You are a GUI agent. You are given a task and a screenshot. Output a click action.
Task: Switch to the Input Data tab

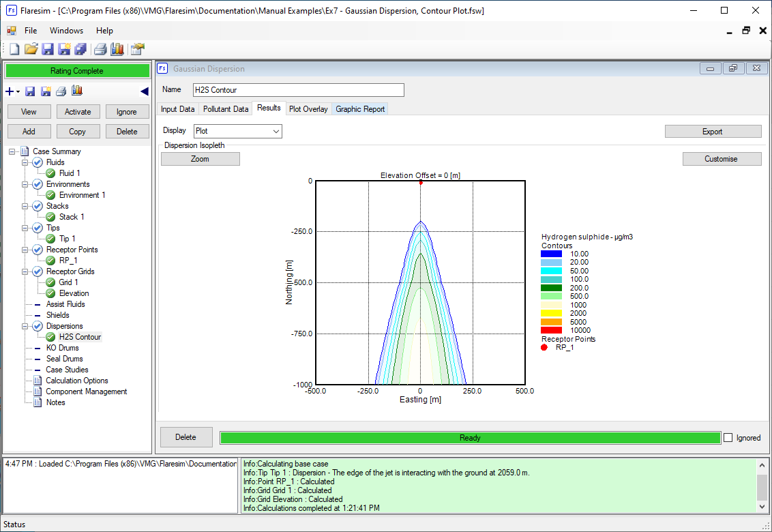tap(178, 109)
